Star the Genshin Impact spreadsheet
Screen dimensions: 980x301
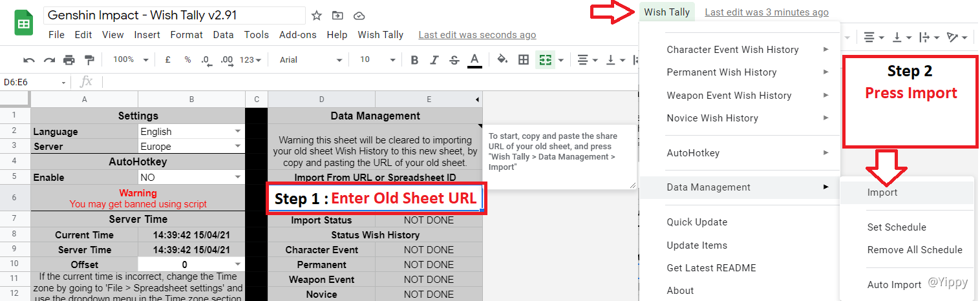click(317, 16)
